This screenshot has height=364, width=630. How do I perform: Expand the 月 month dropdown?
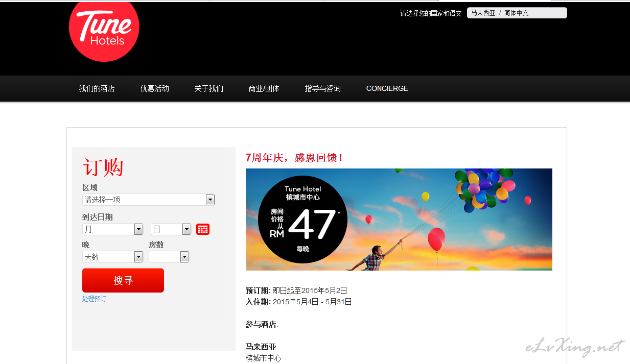click(x=112, y=229)
